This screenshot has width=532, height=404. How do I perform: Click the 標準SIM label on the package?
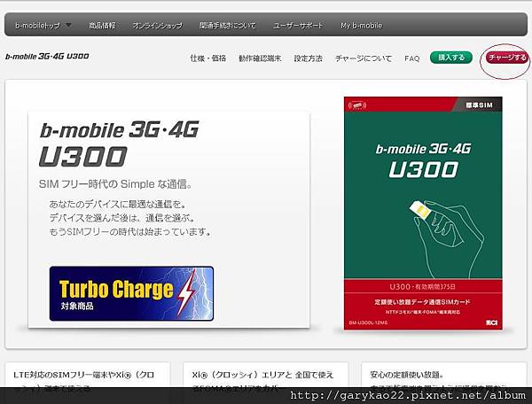coord(479,105)
